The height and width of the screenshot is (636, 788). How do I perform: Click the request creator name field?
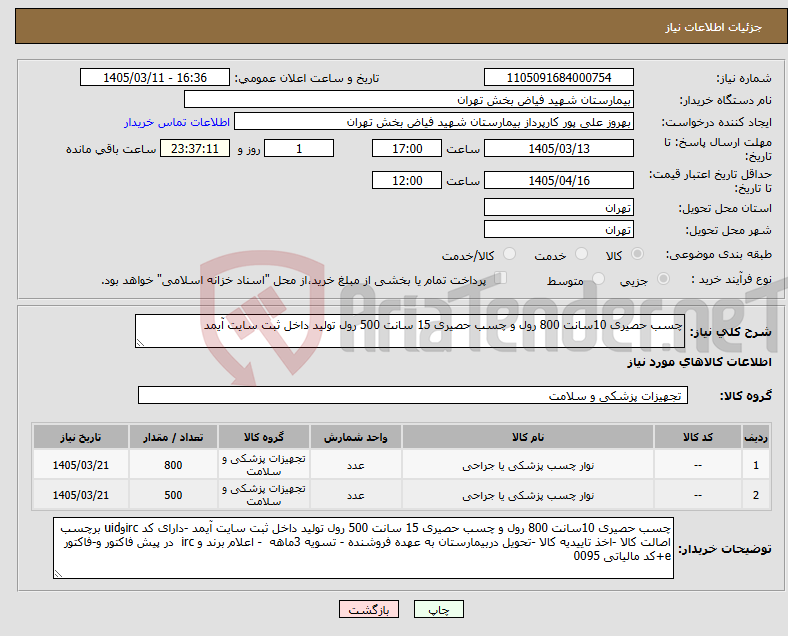pos(434,122)
